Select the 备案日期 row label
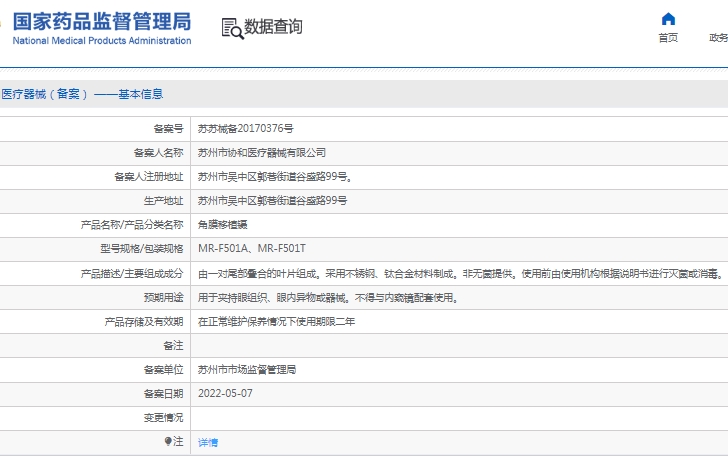728x459 pixels. coord(163,394)
